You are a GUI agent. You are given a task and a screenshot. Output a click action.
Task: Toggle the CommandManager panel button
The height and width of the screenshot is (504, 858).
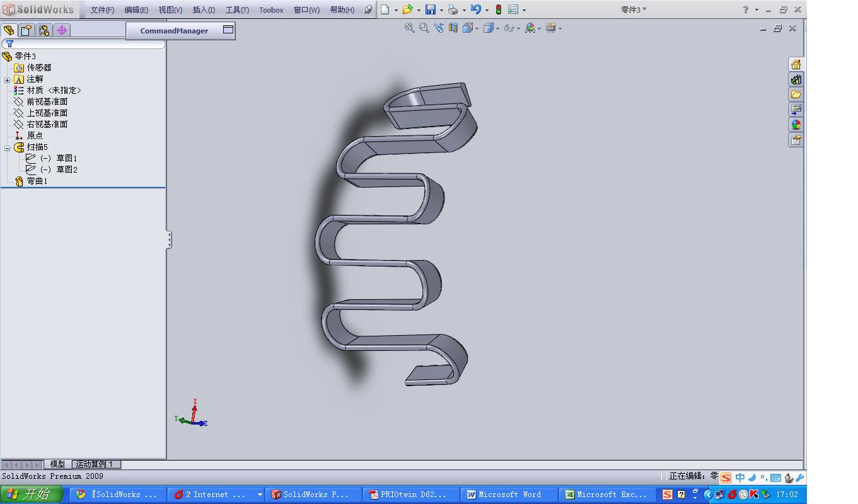pyautogui.click(x=228, y=30)
